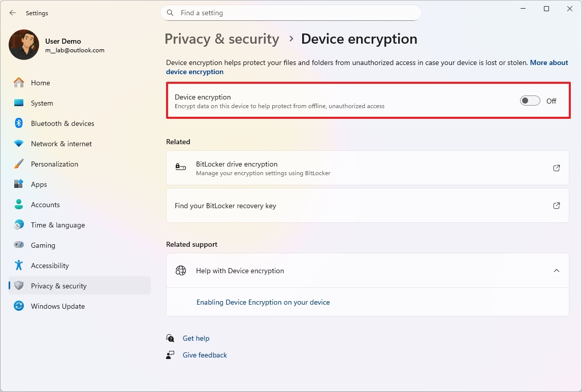Open Gaming settings
The image size is (582, 392).
(x=43, y=245)
